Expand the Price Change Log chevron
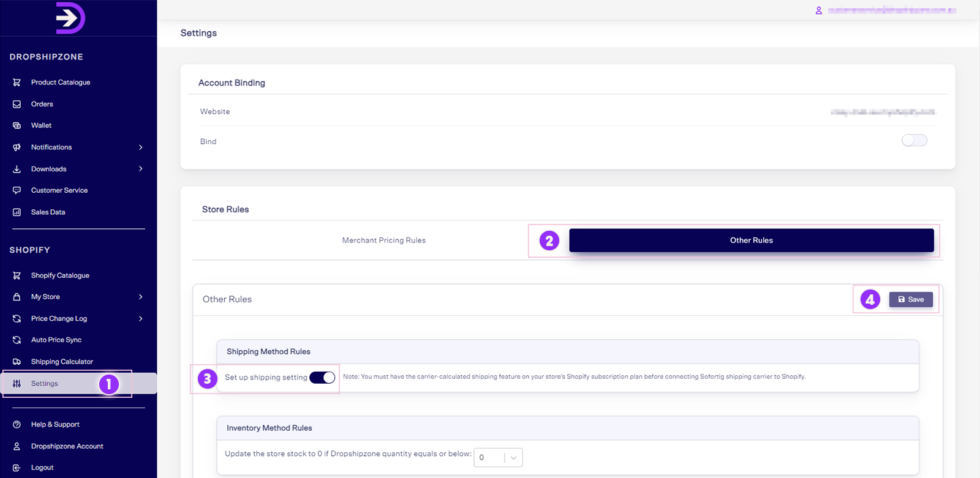The width and height of the screenshot is (980, 478). 141,319
